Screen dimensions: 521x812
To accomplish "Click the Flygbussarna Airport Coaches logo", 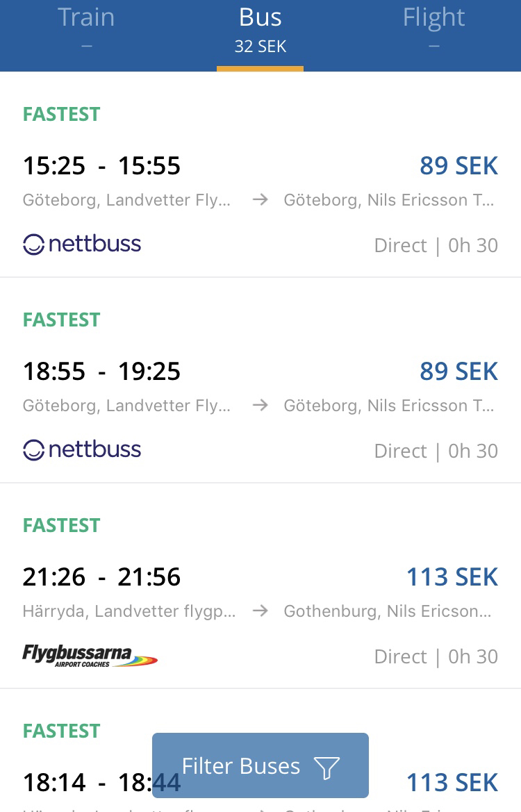I will pyautogui.click(x=90, y=655).
